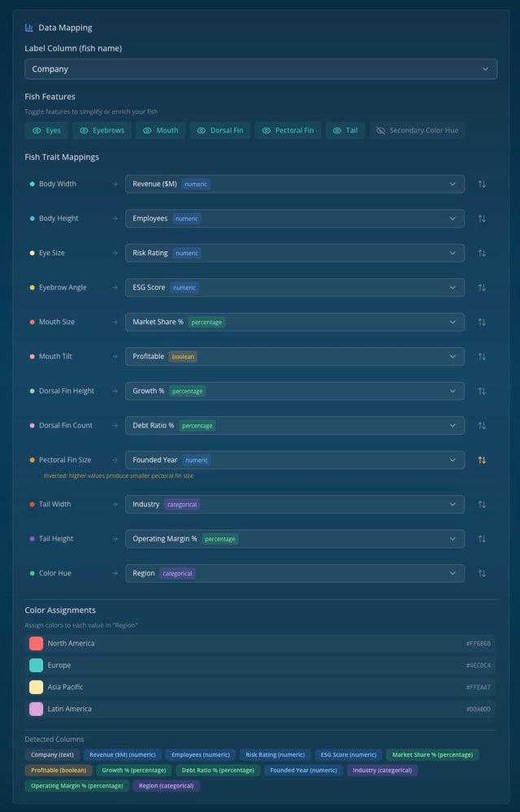The height and width of the screenshot is (812, 520).
Task: Invert the Dorsal Fin Count mapping
Action: (482, 426)
